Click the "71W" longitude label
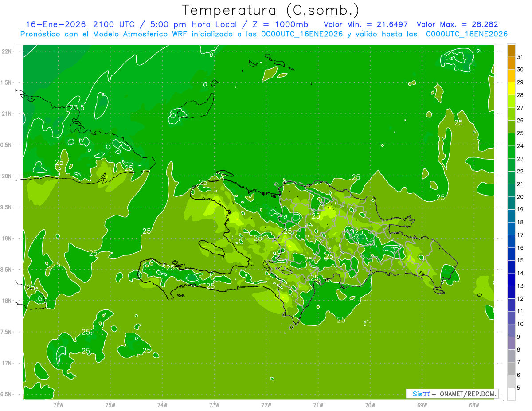The width and height of the screenshot is (532, 411). pos(318,405)
